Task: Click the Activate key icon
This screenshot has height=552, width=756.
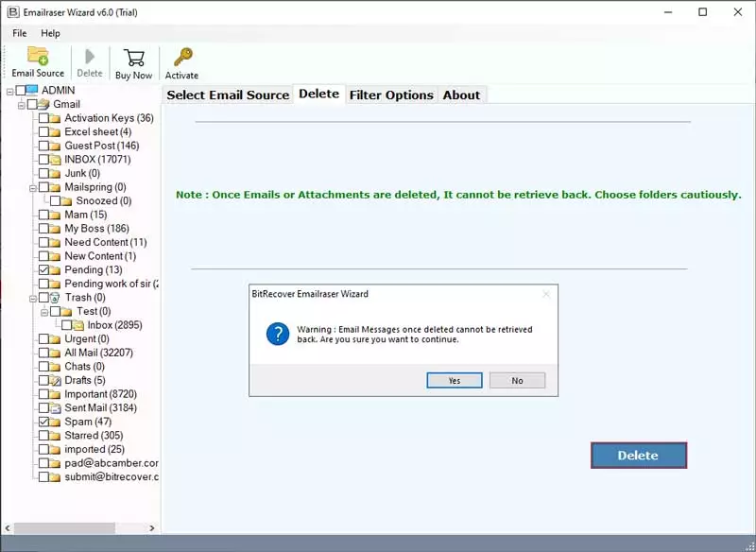Action: click(182, 57)
